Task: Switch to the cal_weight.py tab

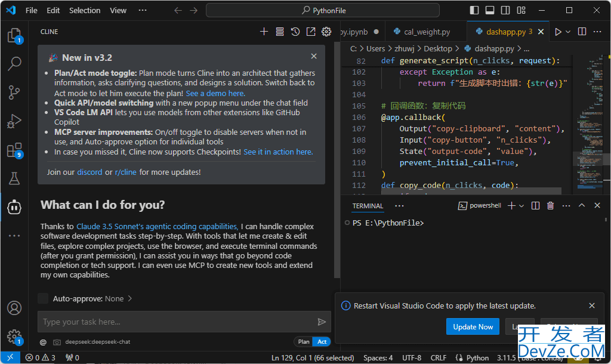Action: [x=426, y=32]
